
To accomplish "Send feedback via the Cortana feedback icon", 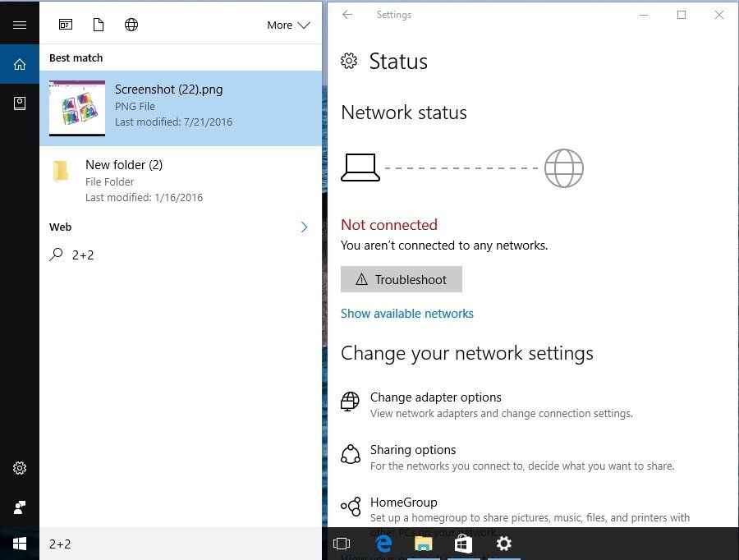I will click(x=20, y=507).
